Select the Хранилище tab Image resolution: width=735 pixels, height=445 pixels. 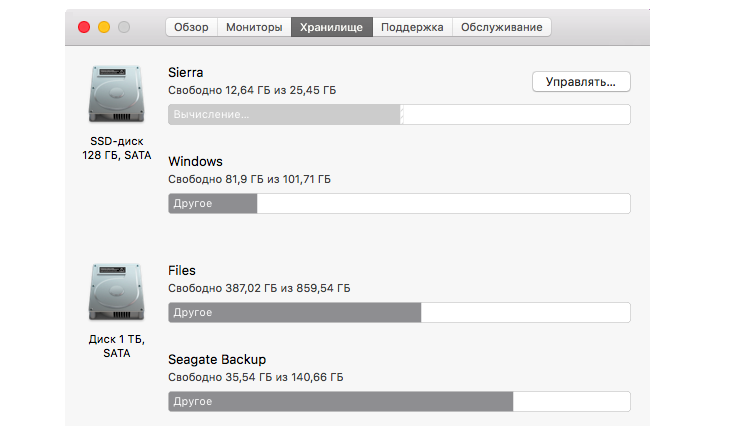[333, 27]
